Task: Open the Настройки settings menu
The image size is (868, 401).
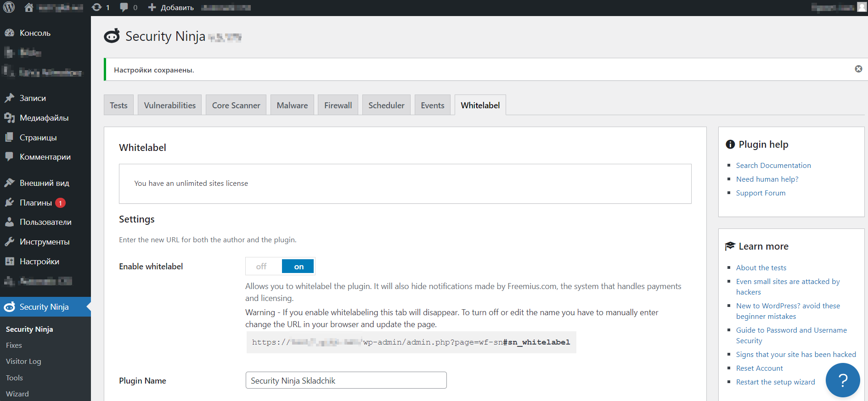Action: coord(39,262)
